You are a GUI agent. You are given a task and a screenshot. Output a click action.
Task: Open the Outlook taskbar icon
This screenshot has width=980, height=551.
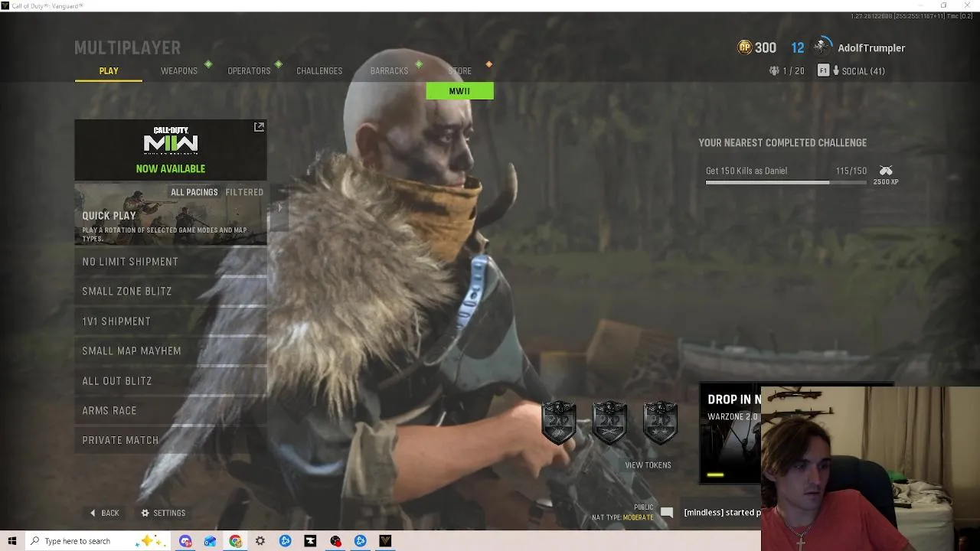210,541
